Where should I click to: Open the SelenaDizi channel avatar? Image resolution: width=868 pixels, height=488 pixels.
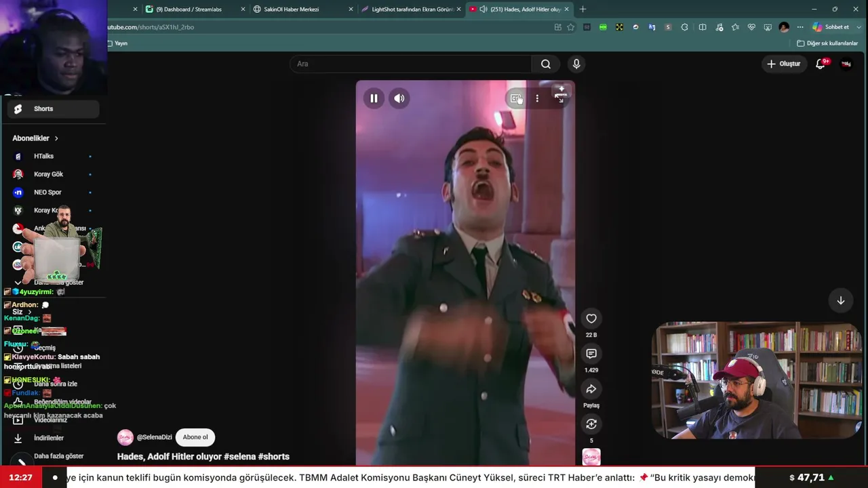click(125, 437)
